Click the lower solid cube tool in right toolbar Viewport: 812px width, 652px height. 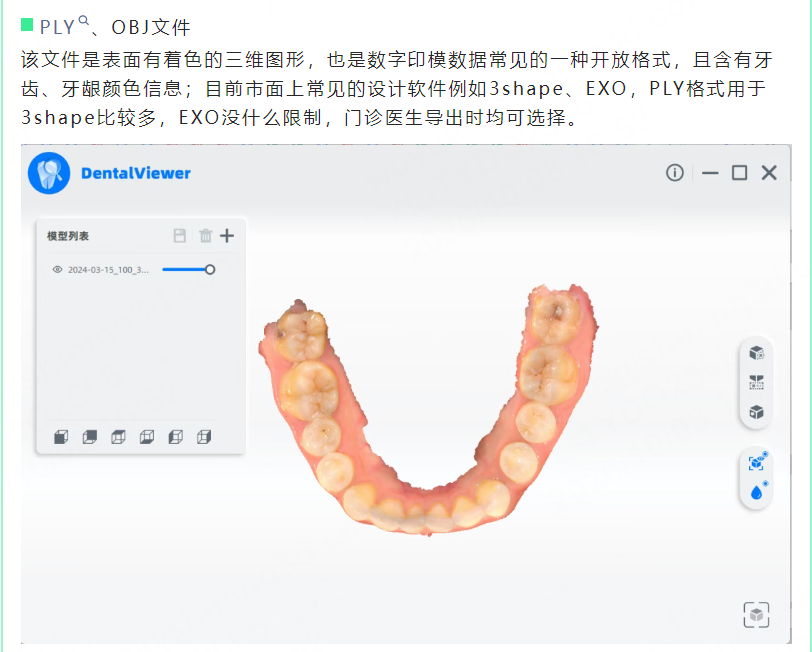click(757, 412)
